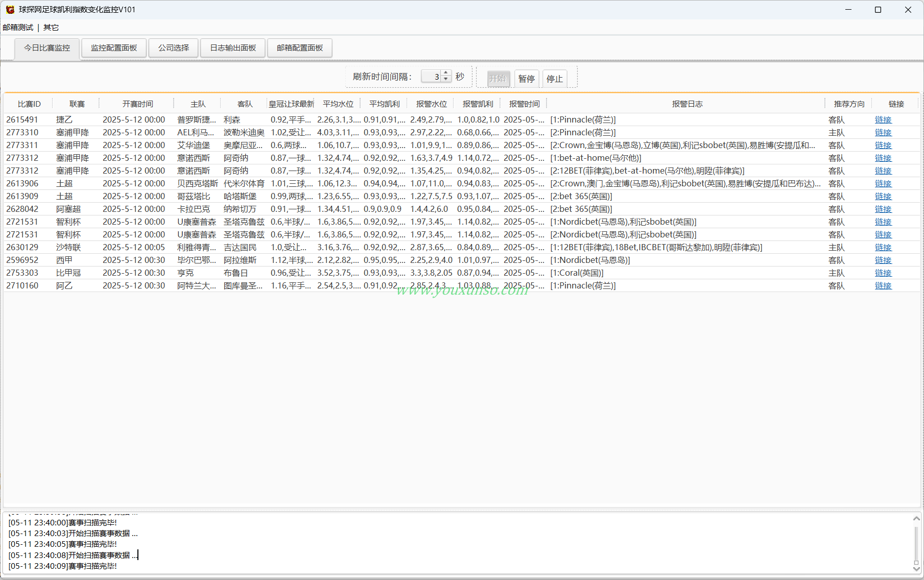Open 链接 for match 2615491
The width and height of the screenshot is (924, 580).
(883, 120)
